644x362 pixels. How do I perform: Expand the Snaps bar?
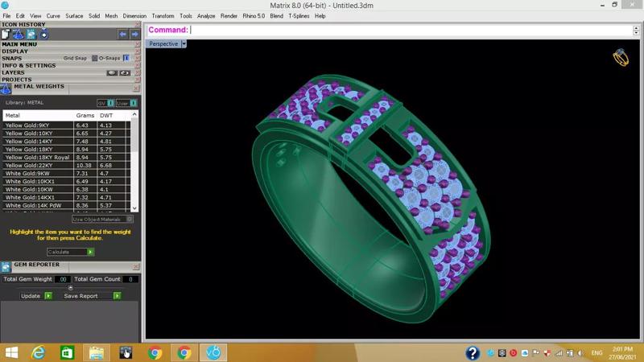(x=12, y=58)
